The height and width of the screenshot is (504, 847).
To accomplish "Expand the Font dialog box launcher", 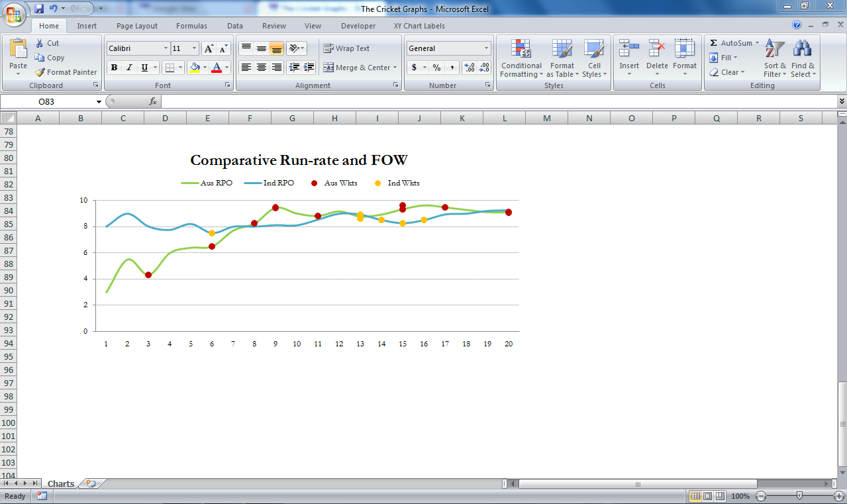I will coord(228,85).
